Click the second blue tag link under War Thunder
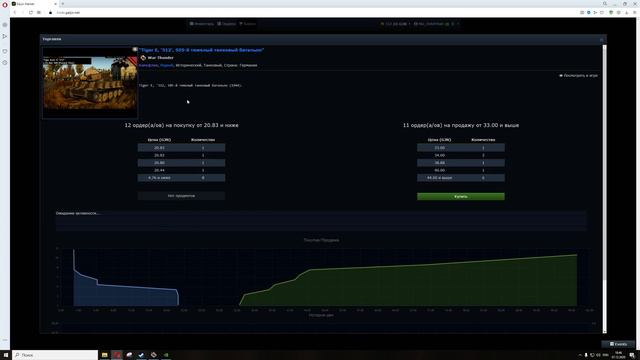640x360 pixels. (167, 65)
